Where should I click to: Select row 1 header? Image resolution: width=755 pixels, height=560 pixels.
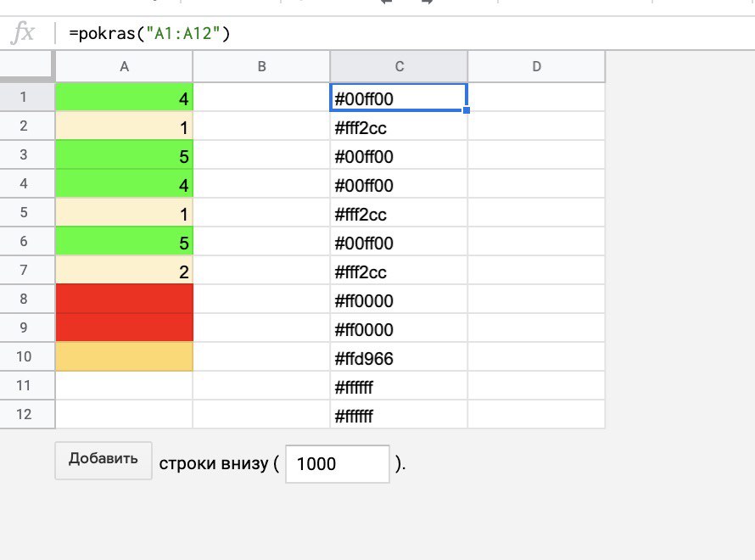coord(27,98)
